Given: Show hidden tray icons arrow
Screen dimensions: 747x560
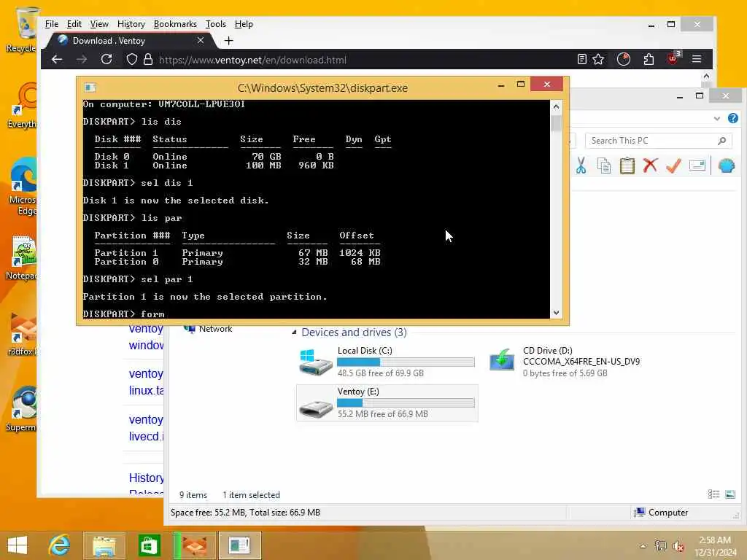Looking at the screenshot, I should pyautogui.click(x=643, y=546).
